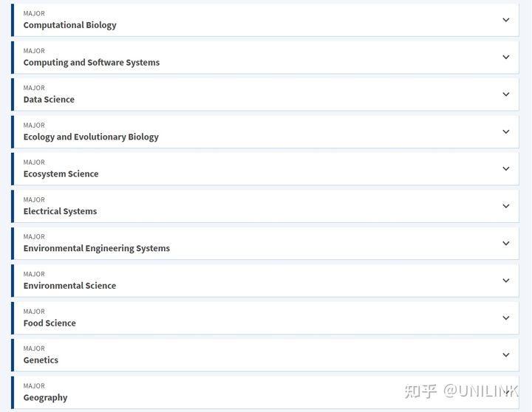Choose the Genetics major title
This screenshot has height=412, width=532.
pyautogui.click(x=41, y=360)
